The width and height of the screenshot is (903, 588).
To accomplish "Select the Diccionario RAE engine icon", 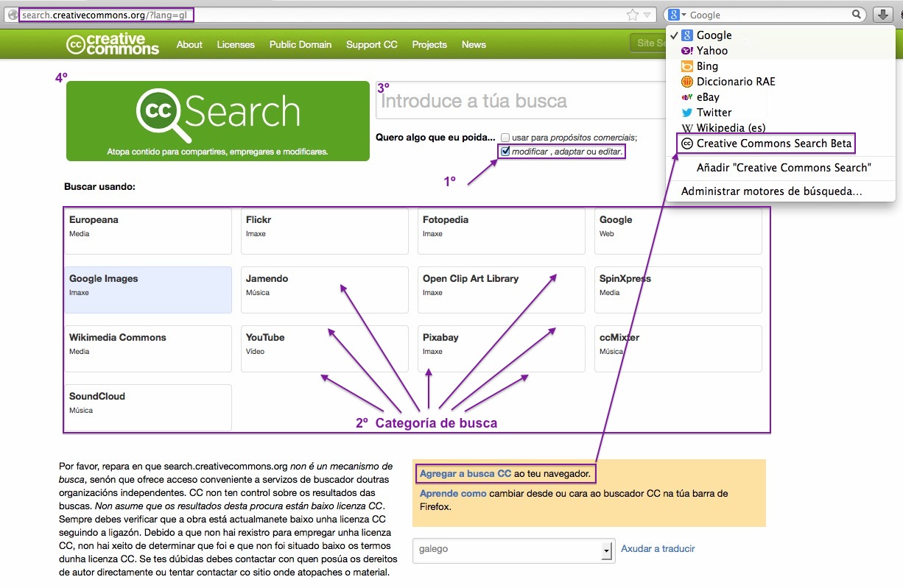I will tap(688, 81).
